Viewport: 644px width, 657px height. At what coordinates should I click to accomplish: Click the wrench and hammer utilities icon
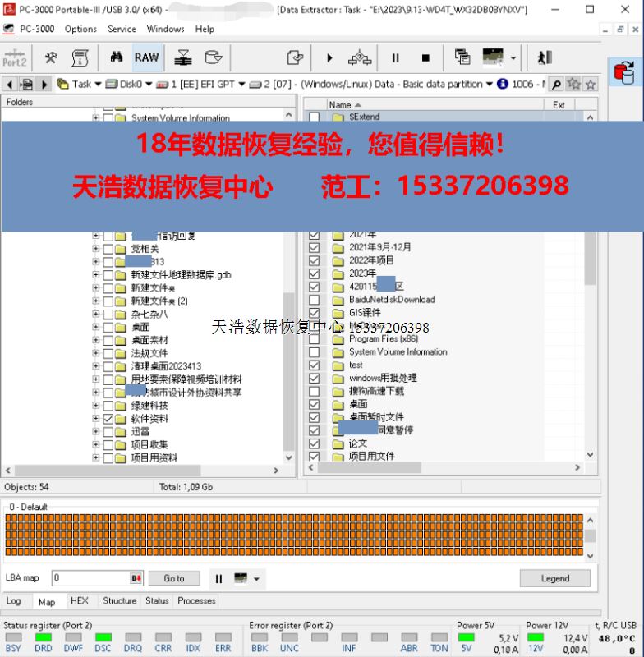click(x=51, y=57)
